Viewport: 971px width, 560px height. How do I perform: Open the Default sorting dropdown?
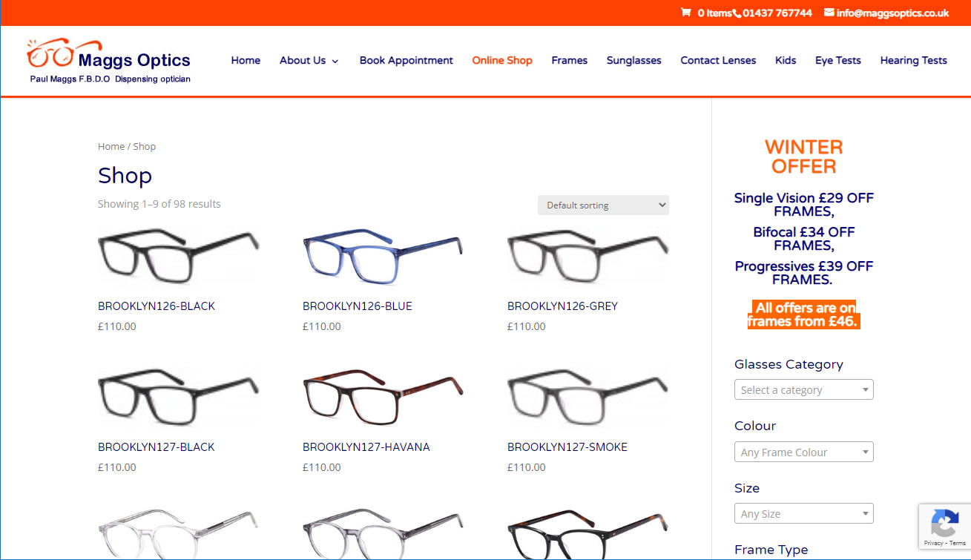603,205
